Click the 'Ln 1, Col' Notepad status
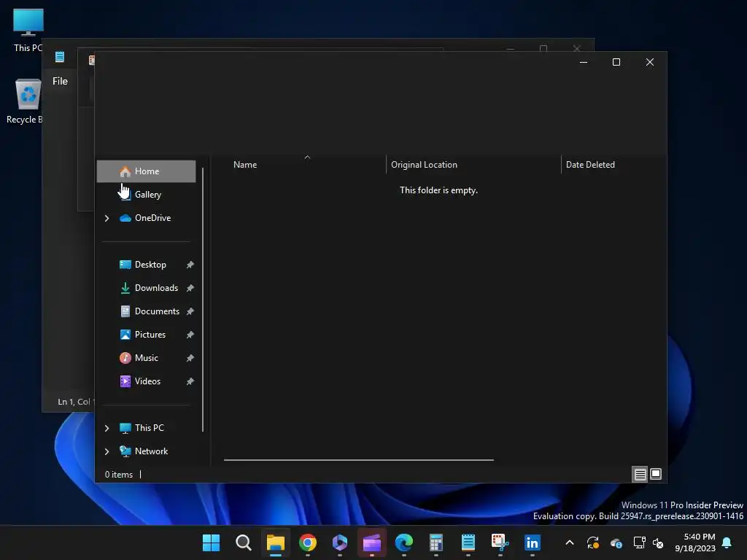 75,402
